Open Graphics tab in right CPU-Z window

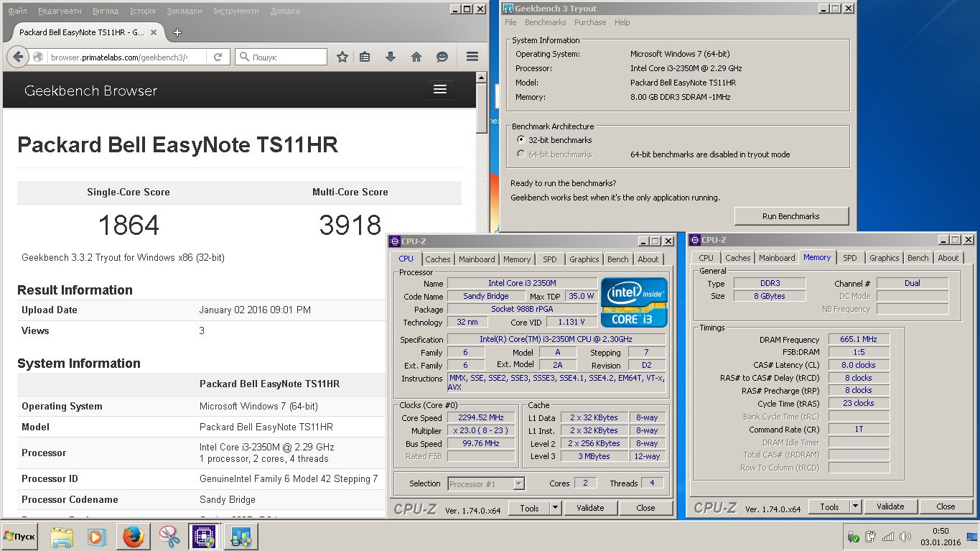pos(884,258)
